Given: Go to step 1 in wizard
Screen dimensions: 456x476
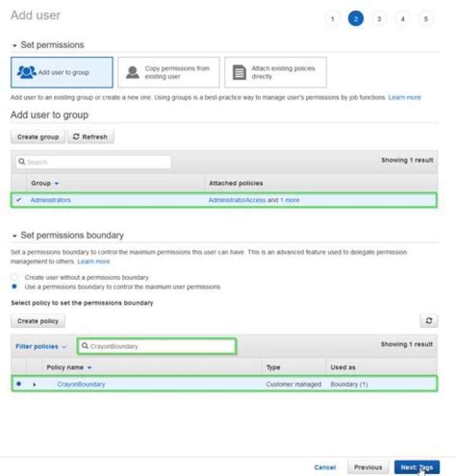Looking at the screenshot, I should point(332,19).
